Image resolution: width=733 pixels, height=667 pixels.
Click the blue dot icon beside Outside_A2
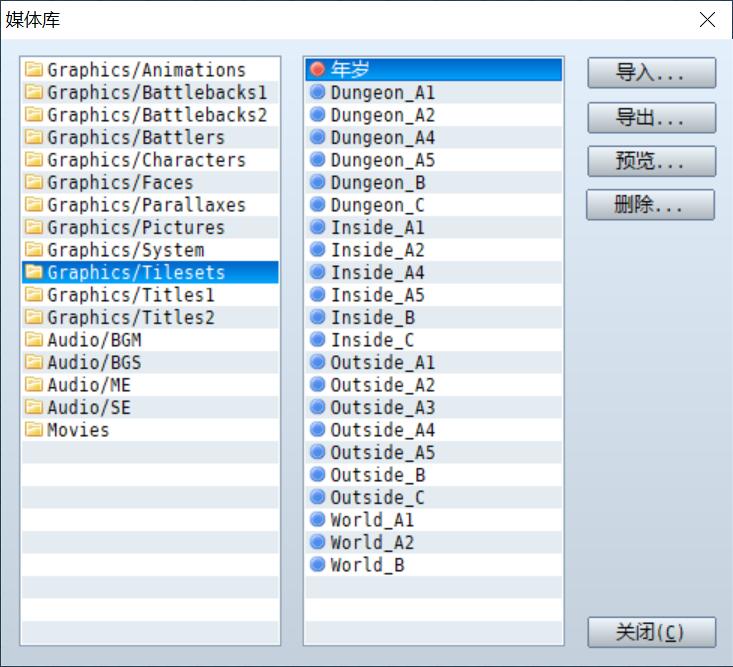[317, 384]
